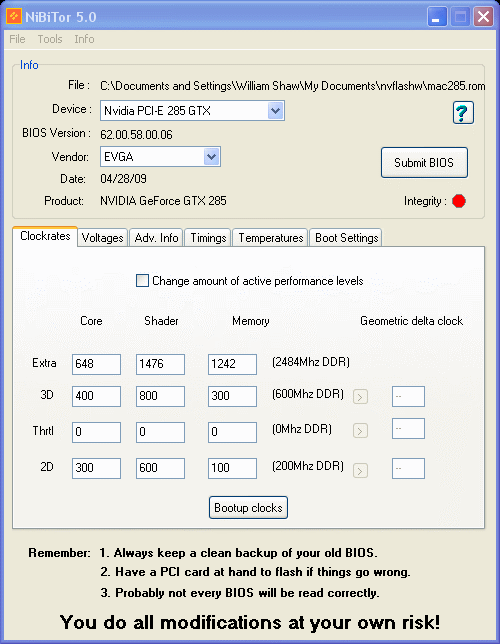The image size is (500, 644).
Task: Click the 2D Shader field showing 600
Action: 160,468
